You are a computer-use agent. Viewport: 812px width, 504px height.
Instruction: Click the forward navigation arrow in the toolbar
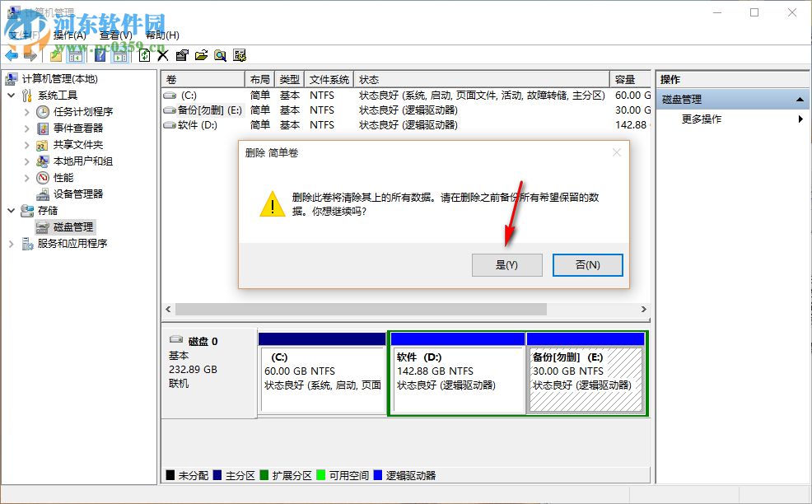[x=29, y=55]
